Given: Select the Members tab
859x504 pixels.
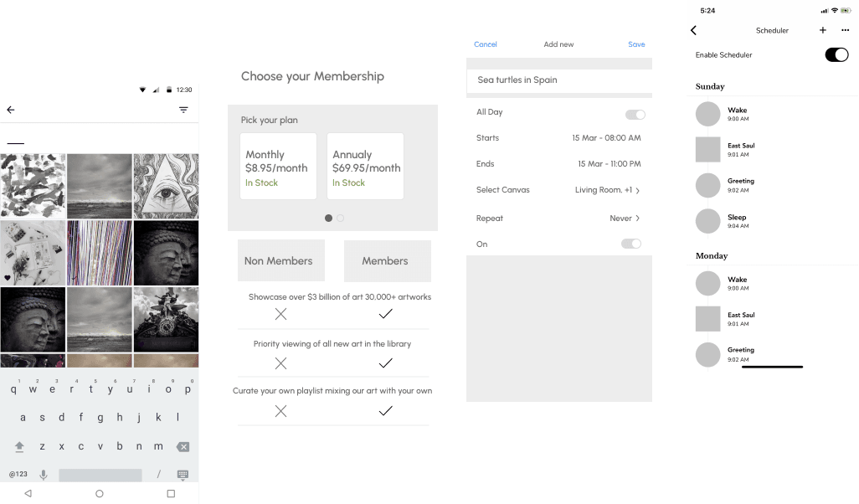Looking at the screenshot, I should pos(385,261).
